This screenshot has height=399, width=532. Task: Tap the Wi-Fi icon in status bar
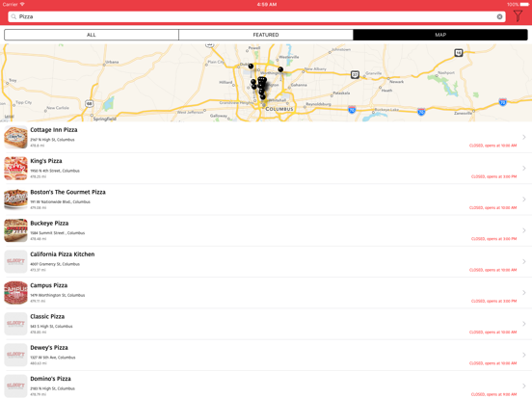[x=22, y=5]
